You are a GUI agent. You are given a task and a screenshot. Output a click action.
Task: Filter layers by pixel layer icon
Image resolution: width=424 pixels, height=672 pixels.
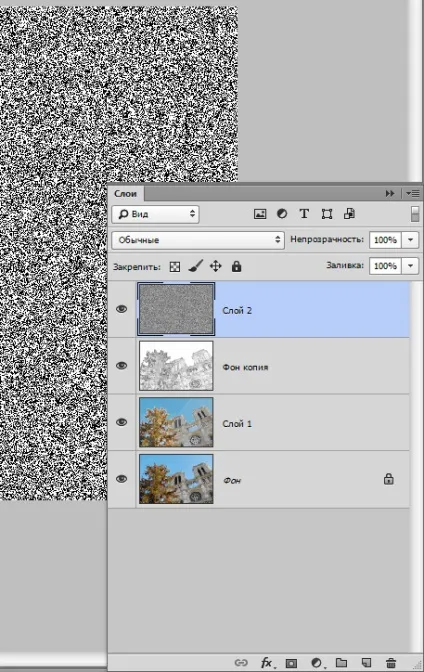click(x=260, y=214)
